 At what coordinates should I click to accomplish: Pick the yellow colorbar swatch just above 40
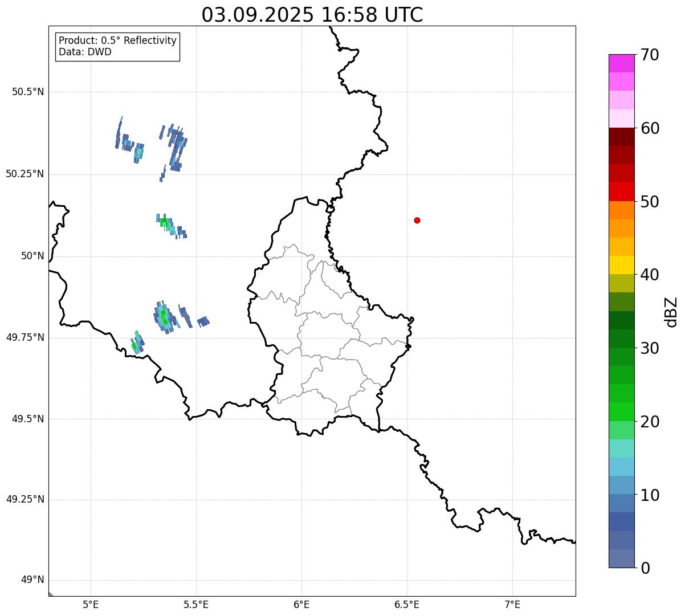[x=621, y=265]
